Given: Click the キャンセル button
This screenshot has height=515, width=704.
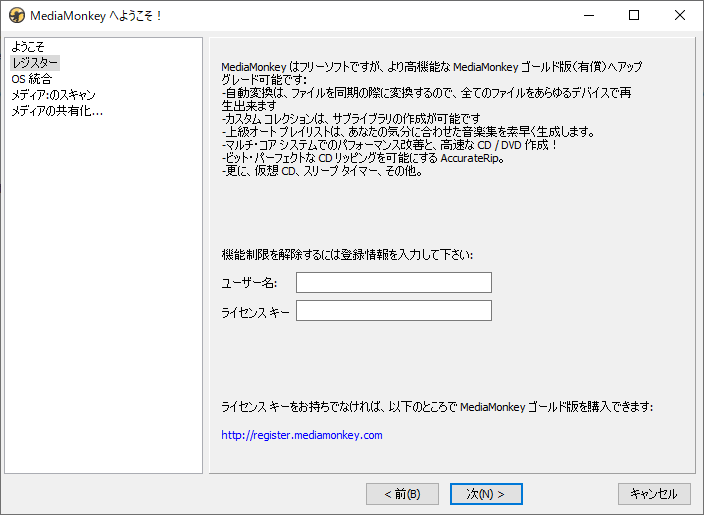Looking at the screenshot, I should pyautogui.click(x=654, y=494).
